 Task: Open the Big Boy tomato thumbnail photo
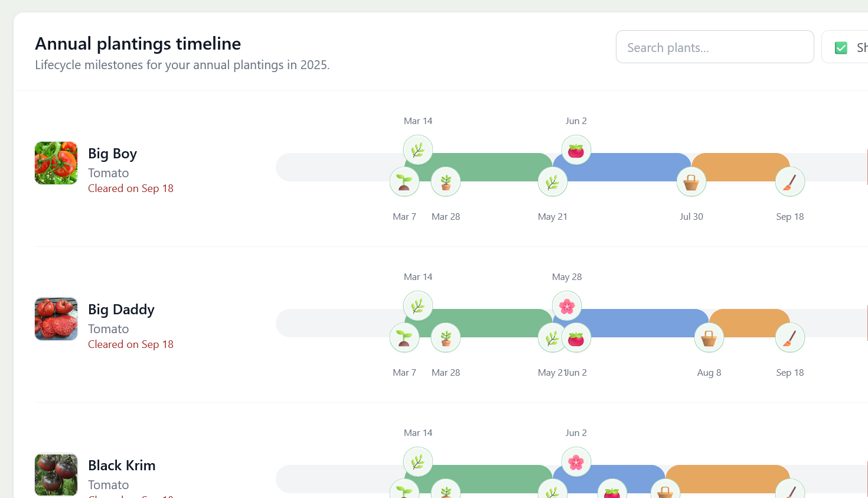56,163
